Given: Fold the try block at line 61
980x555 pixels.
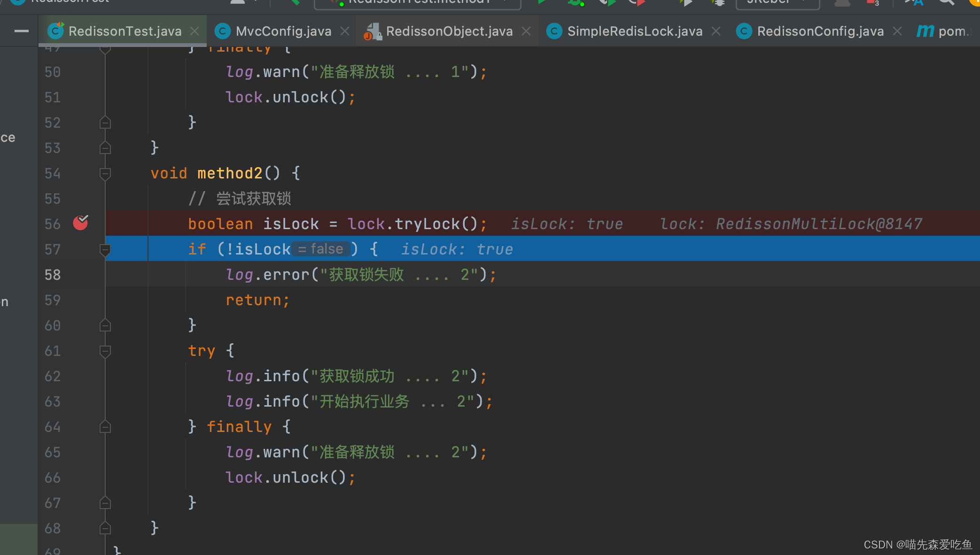Looking at the screenshot, I should click(105, 351).
